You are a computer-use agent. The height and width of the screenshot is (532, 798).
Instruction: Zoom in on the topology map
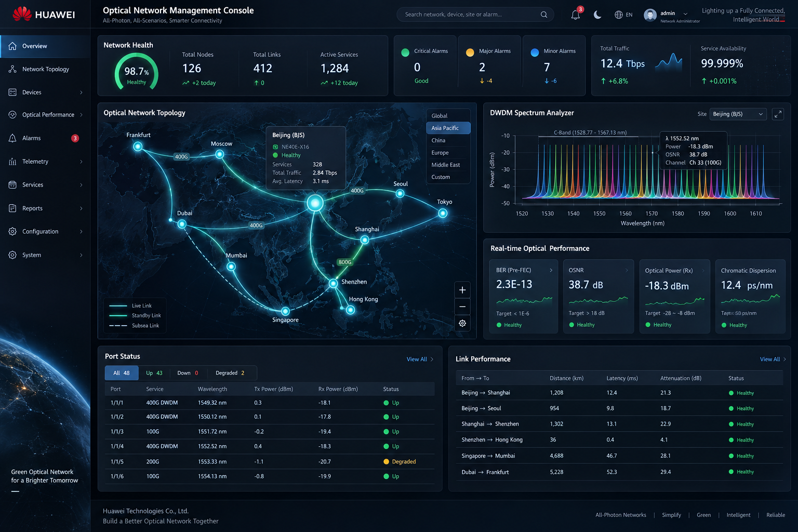pyautogui.click(x=462, y=290)
